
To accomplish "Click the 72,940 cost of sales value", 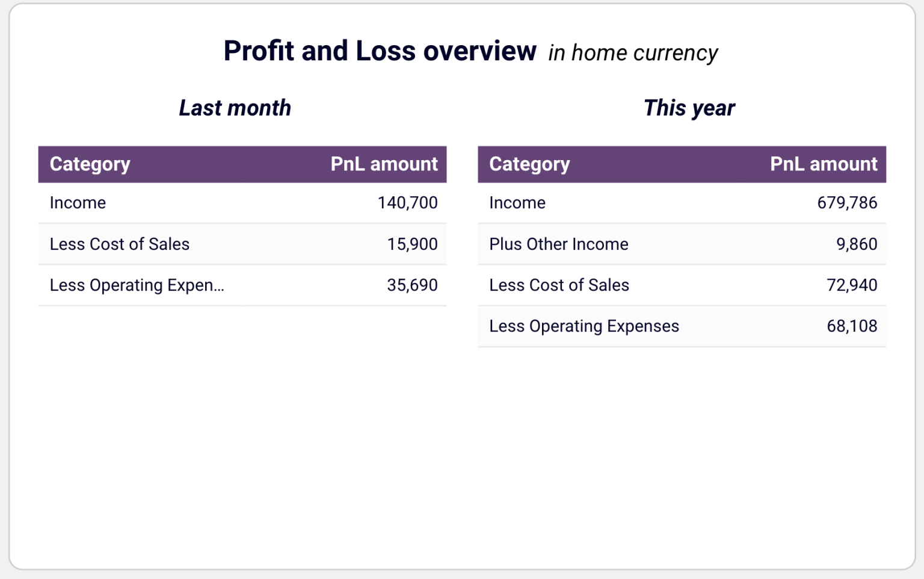I will coord(852,285).
